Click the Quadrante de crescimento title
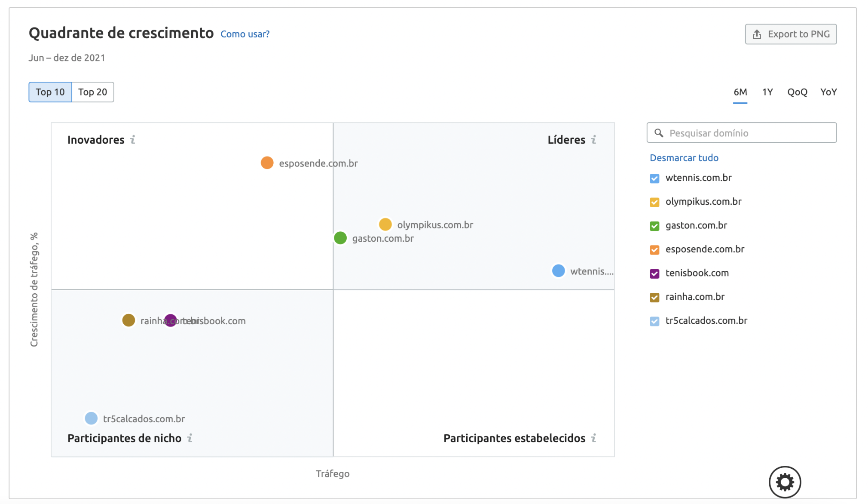 tap(121, 33)
